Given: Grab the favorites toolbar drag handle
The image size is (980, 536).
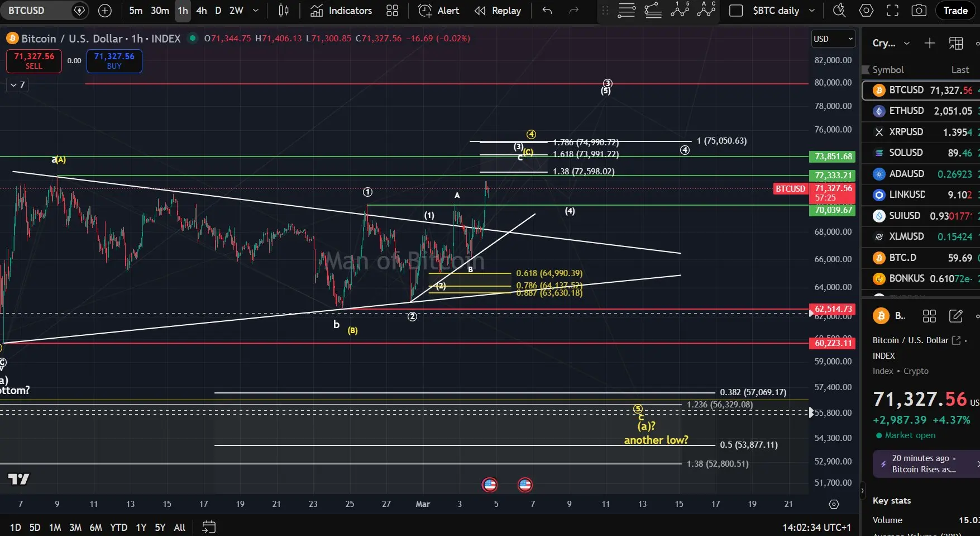Looking at the screenshot, I should (x=605, y=11).
